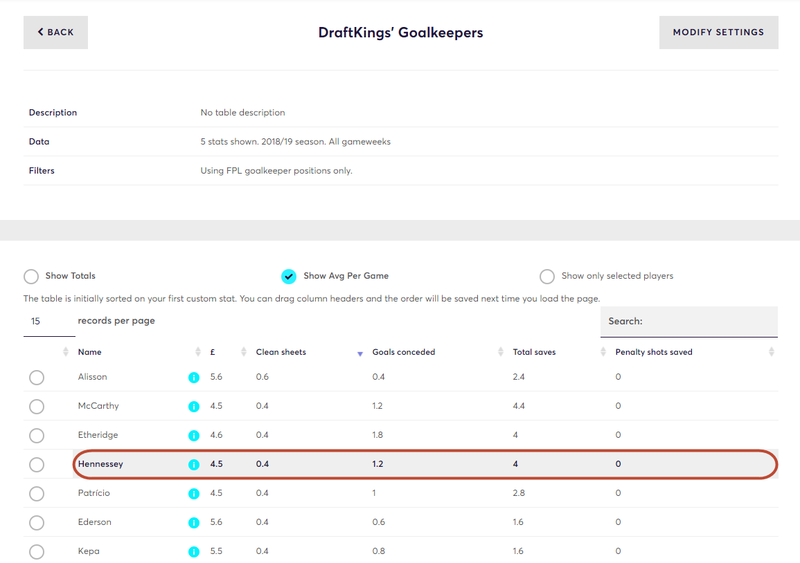Select the Patrício row radio button
This screenshot has width=800, height=563.
click(36, 494)
